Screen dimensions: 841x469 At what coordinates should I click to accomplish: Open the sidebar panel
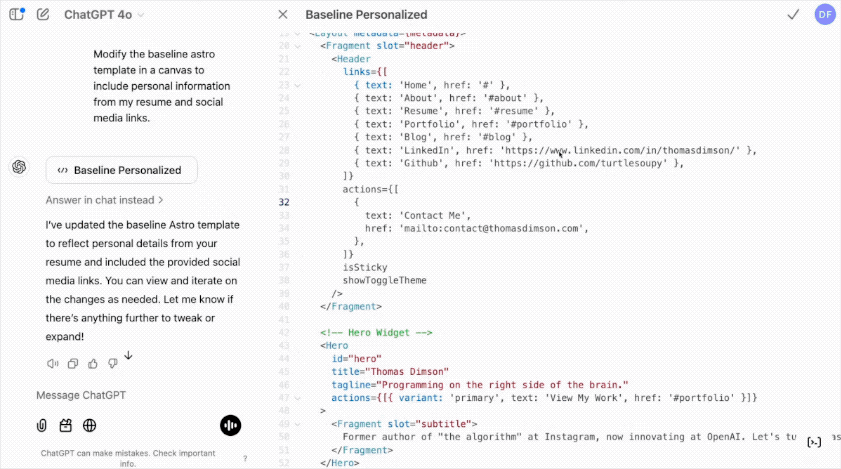(16, 14)
